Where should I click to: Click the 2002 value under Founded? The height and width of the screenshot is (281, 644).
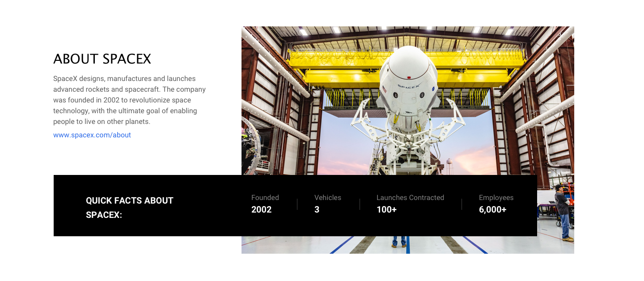262,209
